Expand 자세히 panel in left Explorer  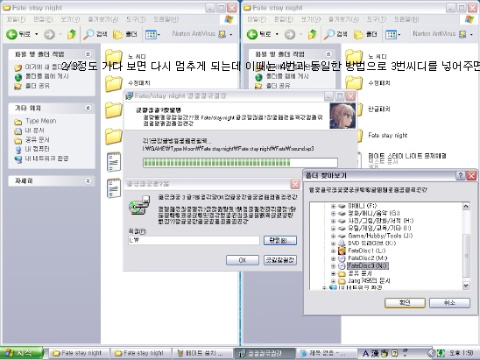(88, 181)
